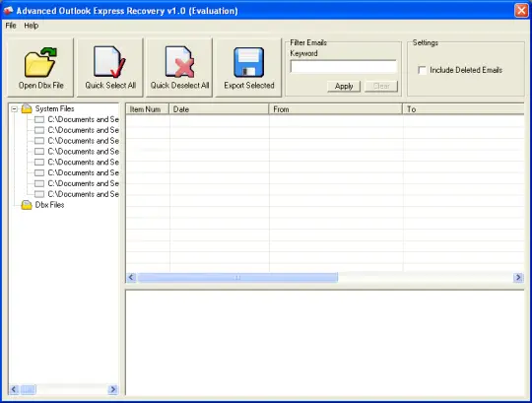Screen dimensions: 532x403
Task: Click the app icon in title bar
Action: pos(8,11)
